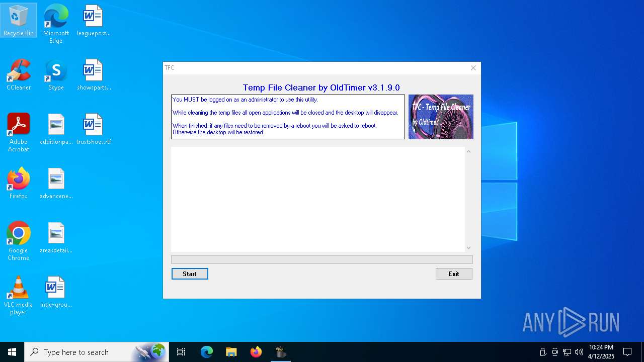Select the TFC app taskbar icon
644x362 pixels.
point(281,352)
